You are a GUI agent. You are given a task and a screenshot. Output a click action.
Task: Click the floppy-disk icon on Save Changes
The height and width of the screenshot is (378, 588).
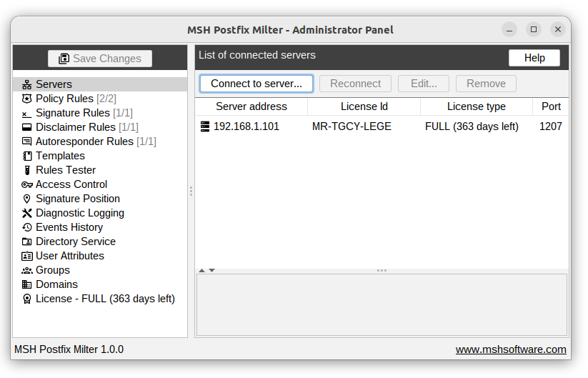coord(64,59)
